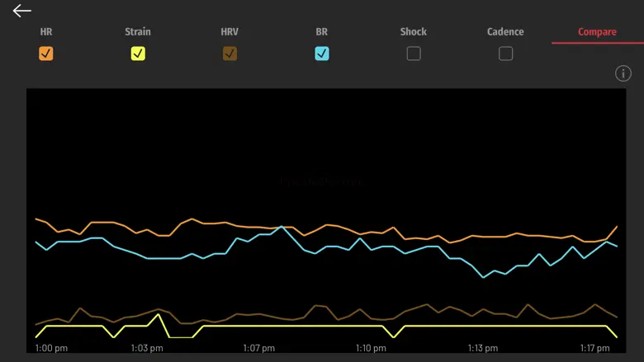This screenshot has height=362, width=644.
Task: Select the Shock tab
Action: coord(414,31)
